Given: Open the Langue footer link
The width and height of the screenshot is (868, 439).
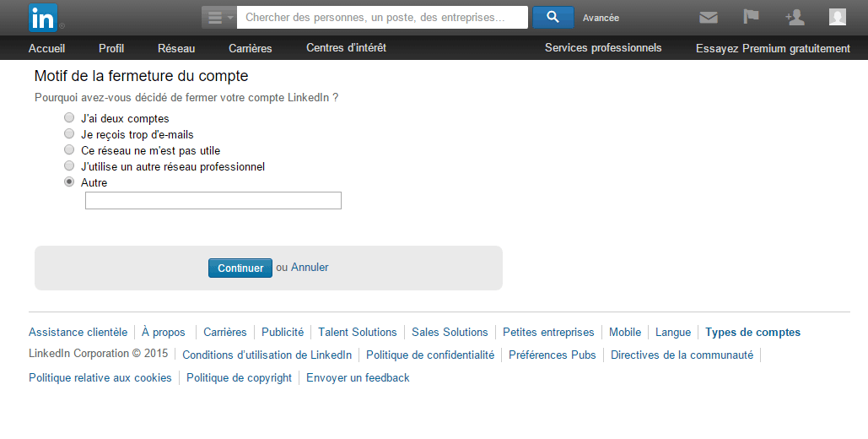Looking at the screenshot, I should [x=672, y=333].
